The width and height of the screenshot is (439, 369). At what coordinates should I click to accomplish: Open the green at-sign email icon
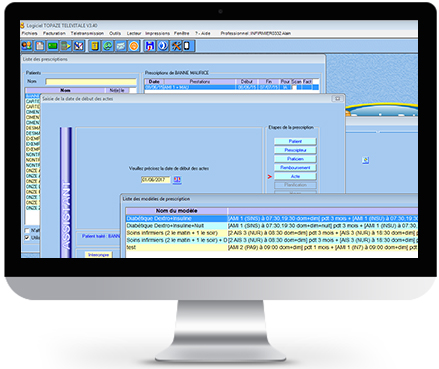pos(108,46)
